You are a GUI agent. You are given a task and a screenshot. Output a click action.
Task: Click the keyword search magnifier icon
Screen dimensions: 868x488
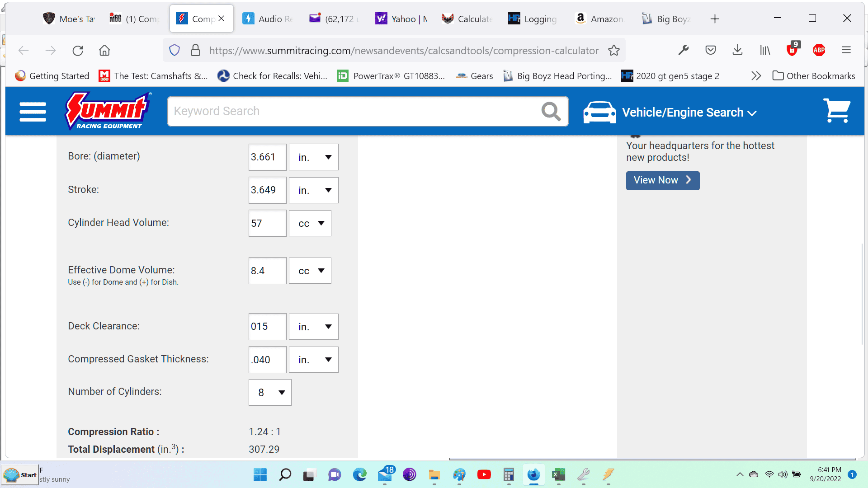point(551,111)
